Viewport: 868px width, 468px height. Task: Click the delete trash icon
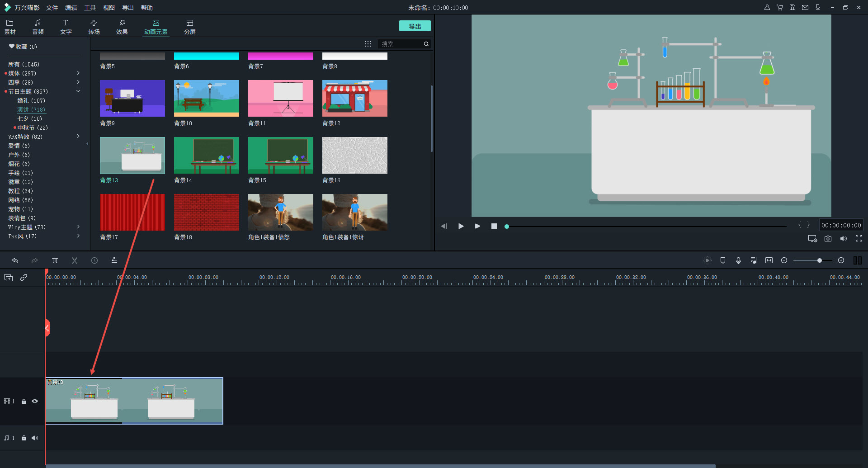(x=55, y=260)
